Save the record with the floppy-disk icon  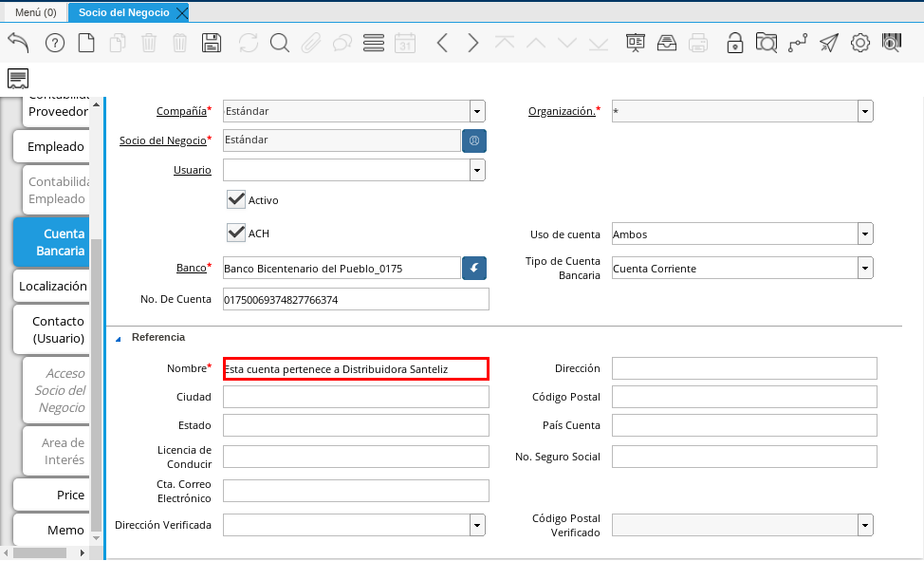pos(212,43)
